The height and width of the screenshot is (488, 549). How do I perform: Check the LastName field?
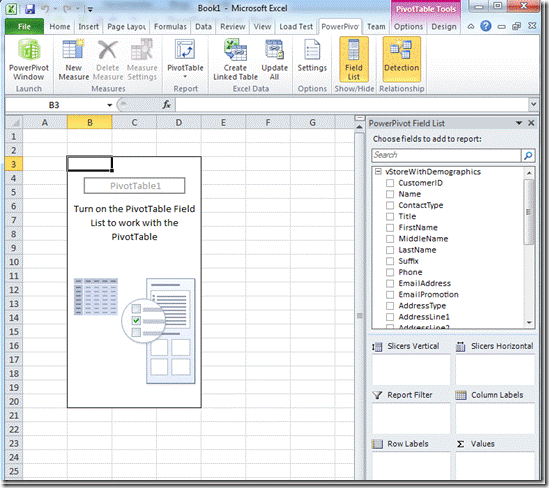tap(390, 250)
